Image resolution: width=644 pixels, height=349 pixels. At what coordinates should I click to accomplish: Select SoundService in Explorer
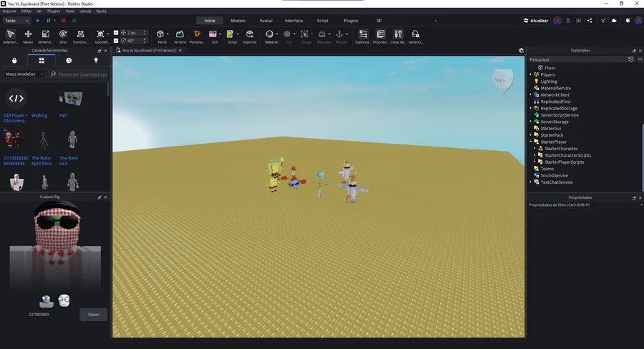554,175
